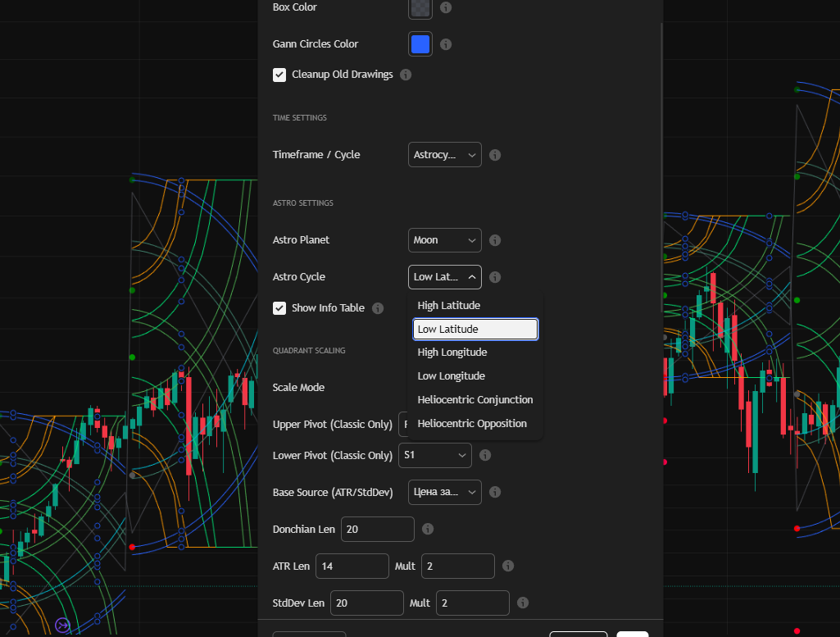The height and width of the screenshot is (637, 840).
Task: Open info tooltip for Gann Circles Color
Action: tap(446, 44)
